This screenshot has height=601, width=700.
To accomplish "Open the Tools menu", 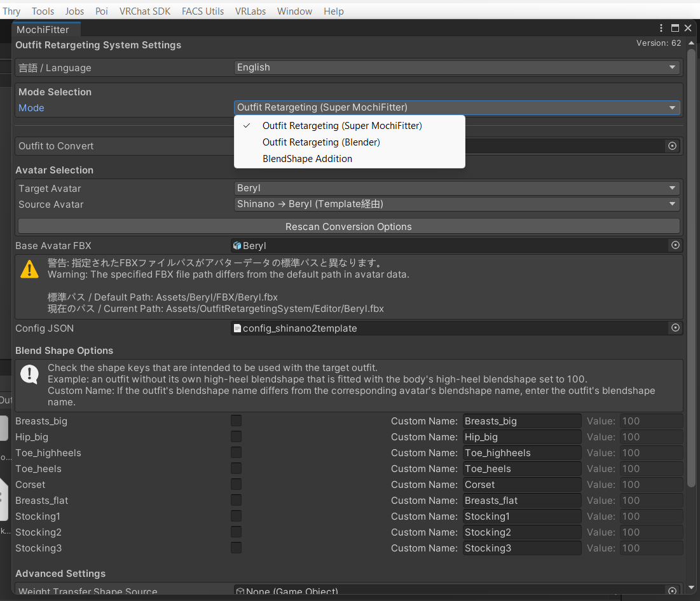I will [43, 11].
